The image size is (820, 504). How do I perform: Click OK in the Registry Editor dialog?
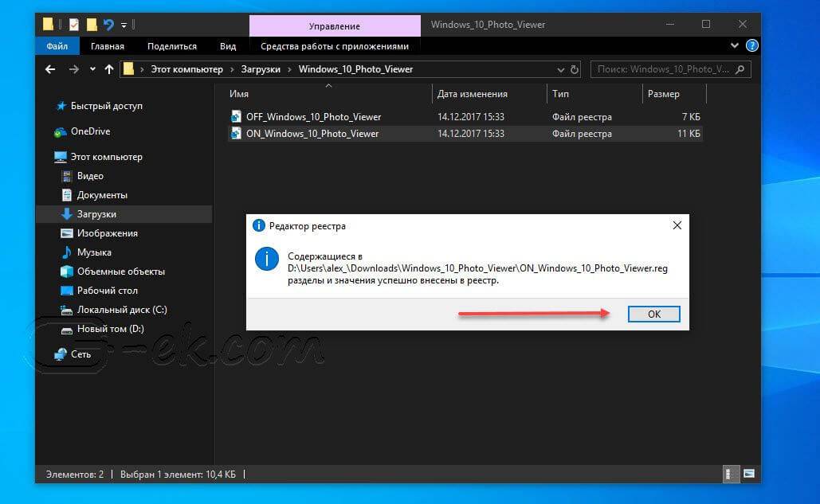(653, 315)
